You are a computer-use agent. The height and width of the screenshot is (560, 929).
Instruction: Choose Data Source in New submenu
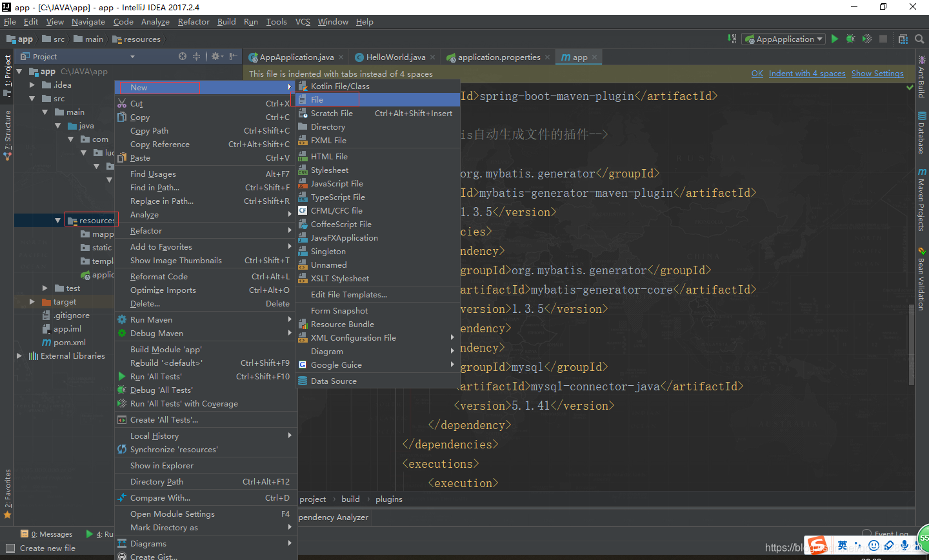click(377, 381)
